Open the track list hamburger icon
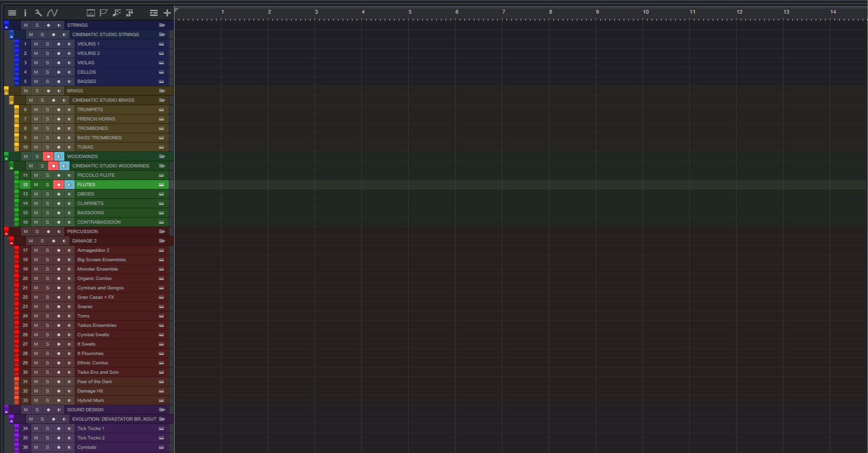Viewport: 868px width, 453px height. (12, 13)
